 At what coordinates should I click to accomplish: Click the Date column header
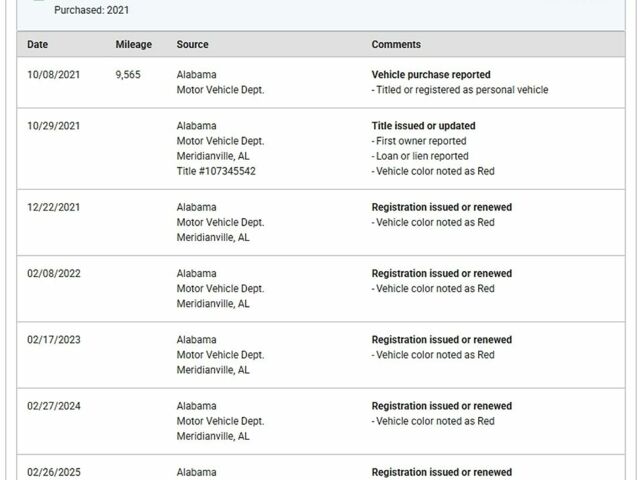click(38, 44)
